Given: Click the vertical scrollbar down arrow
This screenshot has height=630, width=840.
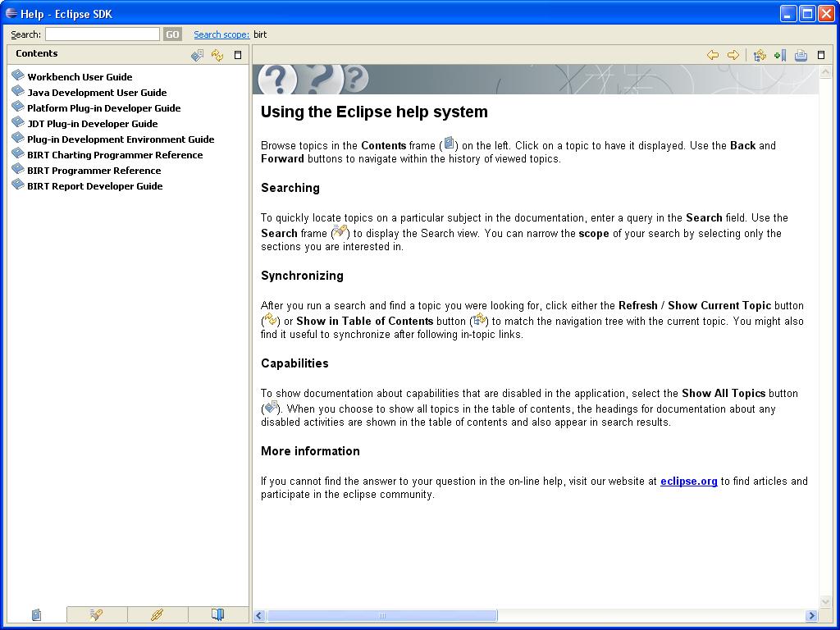Looking at the screenshot, I should (825, 602).
